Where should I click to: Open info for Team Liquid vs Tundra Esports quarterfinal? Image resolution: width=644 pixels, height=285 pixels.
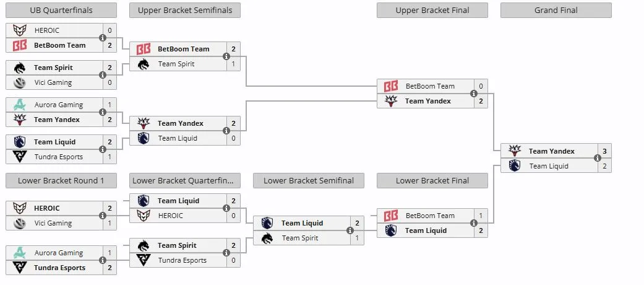click(x=103, y=149)
